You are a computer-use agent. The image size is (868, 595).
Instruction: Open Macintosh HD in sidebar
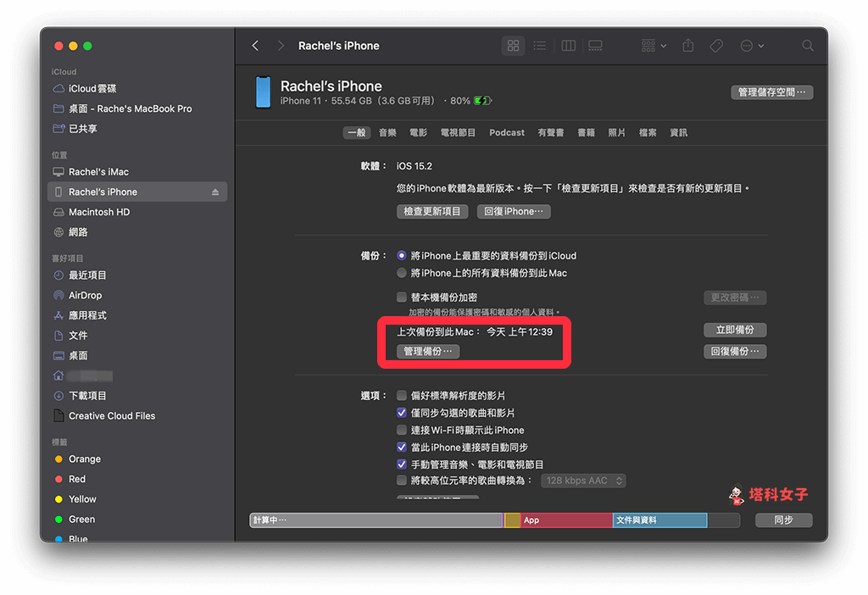137,212
